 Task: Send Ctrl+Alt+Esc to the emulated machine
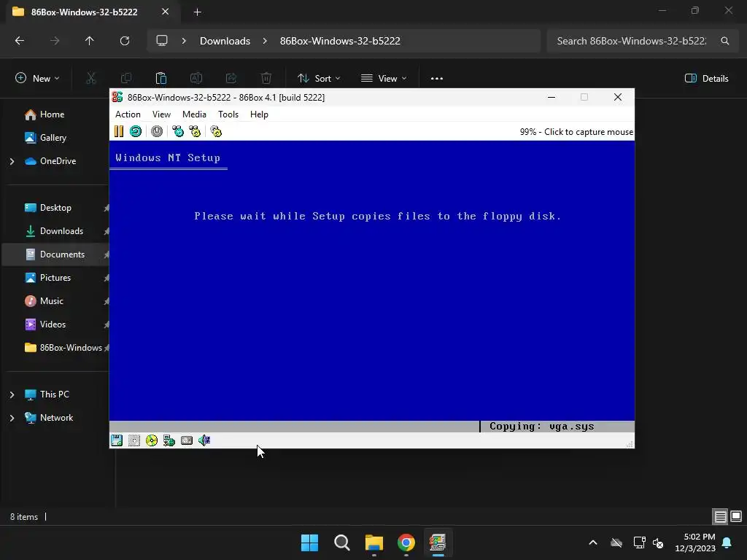(195, 131)
